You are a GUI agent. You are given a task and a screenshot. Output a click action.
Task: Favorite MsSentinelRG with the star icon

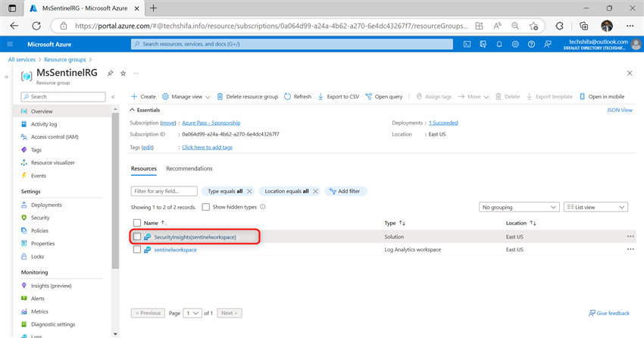(x=123, y=73)
